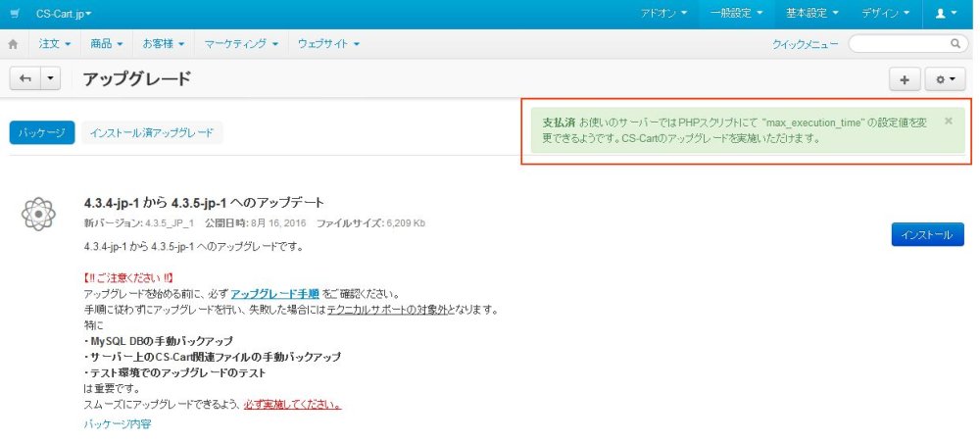The height and width of the screenshot is (442, 980).
Task: Click the インストール button
Action: coord(927,234)
